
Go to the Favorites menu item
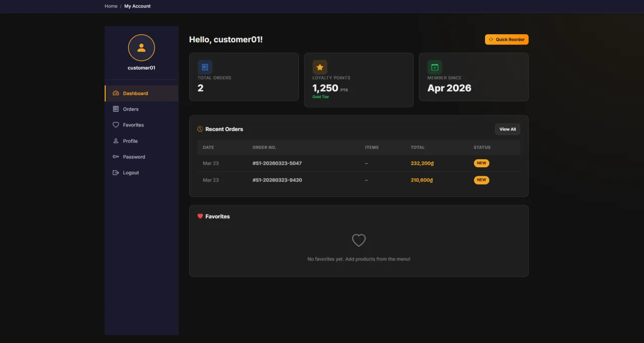[141, 125]
